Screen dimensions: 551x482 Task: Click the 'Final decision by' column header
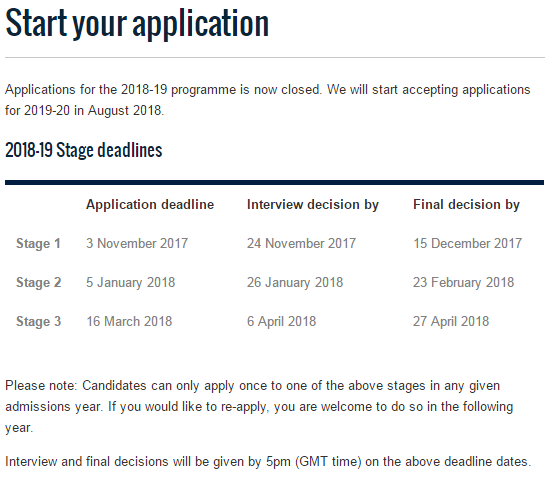[x=466, y=205]
